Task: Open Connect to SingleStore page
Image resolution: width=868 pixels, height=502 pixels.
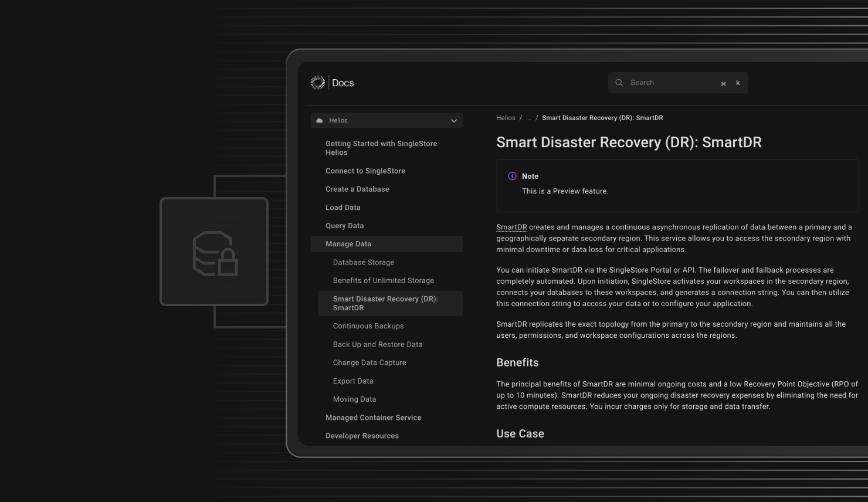Action: coord(365,171)
